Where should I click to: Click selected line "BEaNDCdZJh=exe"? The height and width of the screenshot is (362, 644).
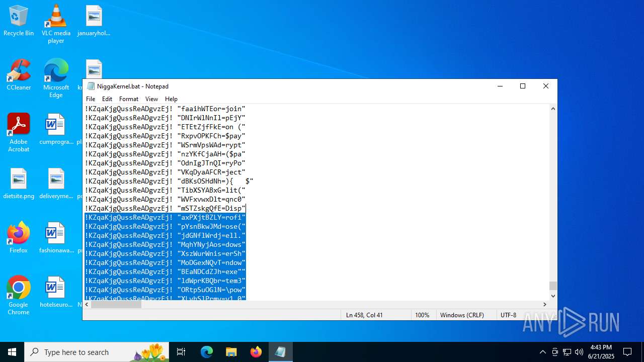(x=165, y=271)
